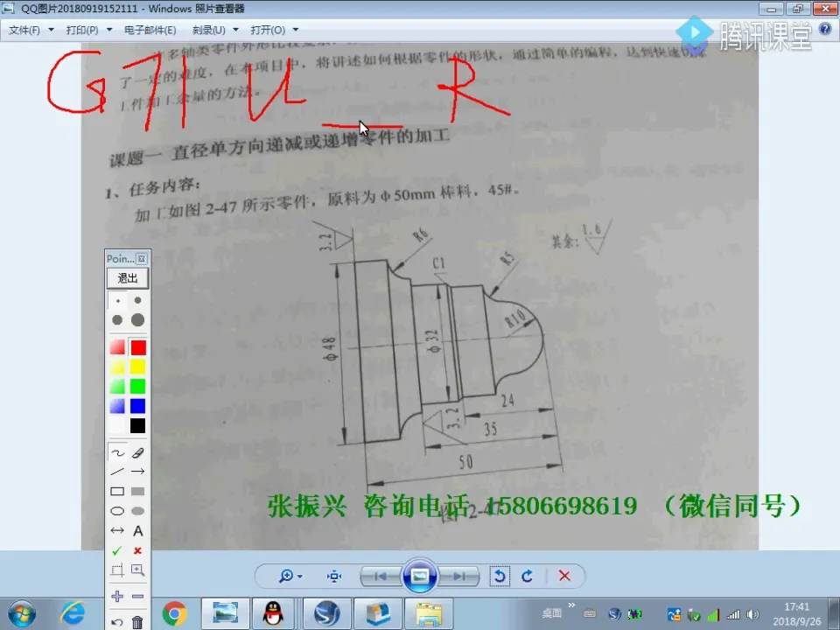Select the green checkmark stamp tool
The image size is (840, 630).
pos(116,551)
